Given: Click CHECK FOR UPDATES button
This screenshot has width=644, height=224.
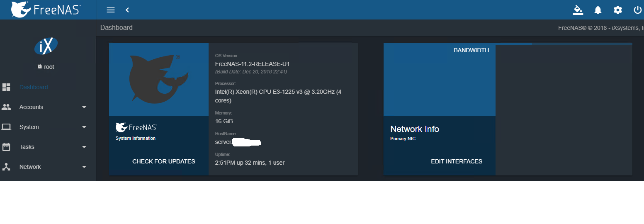Looking at the screenshot, I should (164, 161).
